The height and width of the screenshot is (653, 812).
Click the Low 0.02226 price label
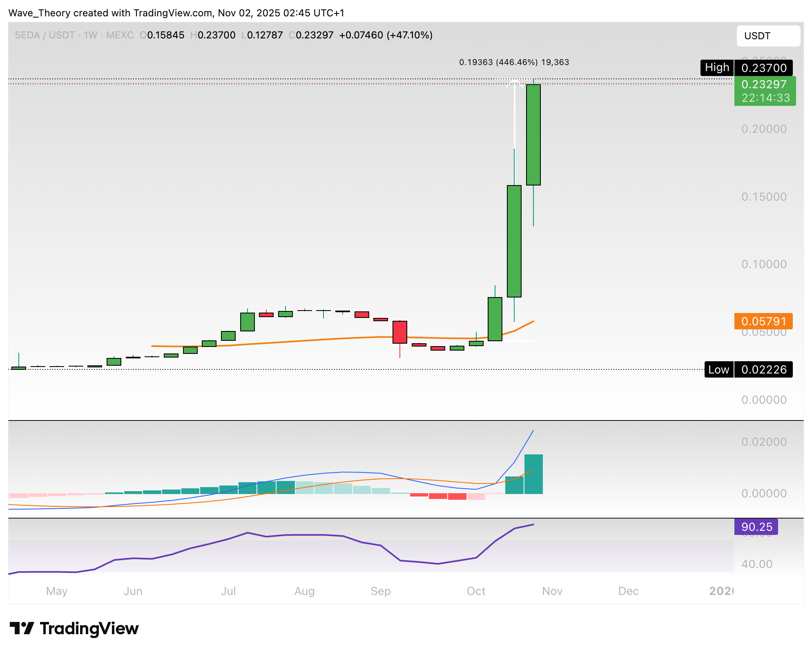pos(748,369)
